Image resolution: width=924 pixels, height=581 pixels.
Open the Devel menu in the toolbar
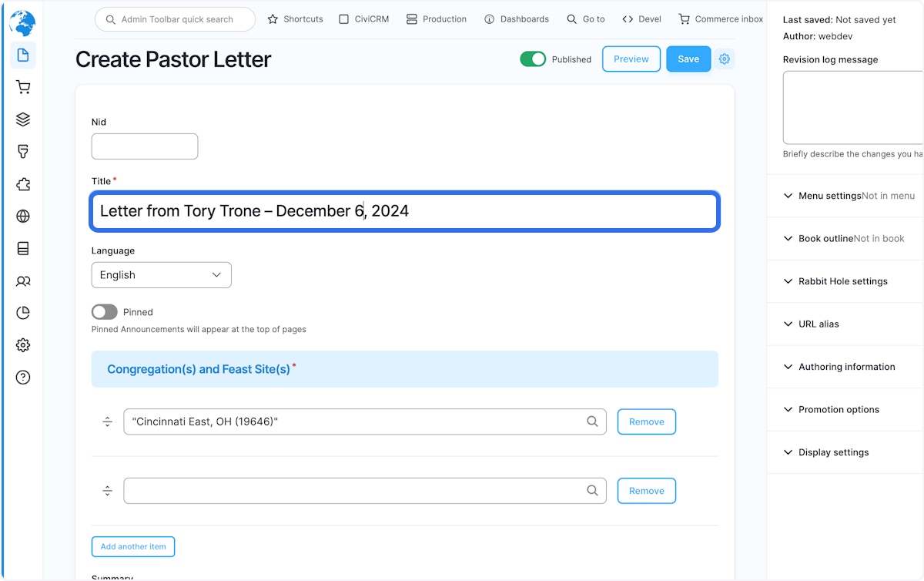pos(641,18)
